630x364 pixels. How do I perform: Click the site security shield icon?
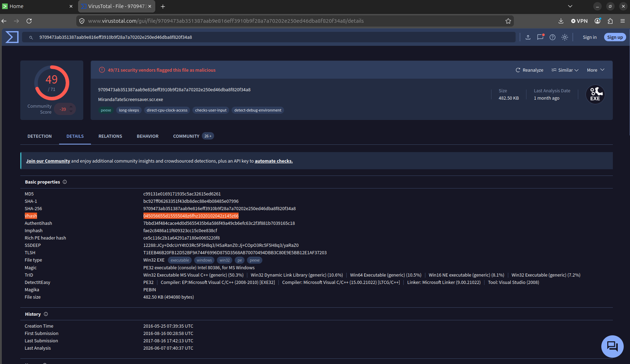(x=82, y=21)
